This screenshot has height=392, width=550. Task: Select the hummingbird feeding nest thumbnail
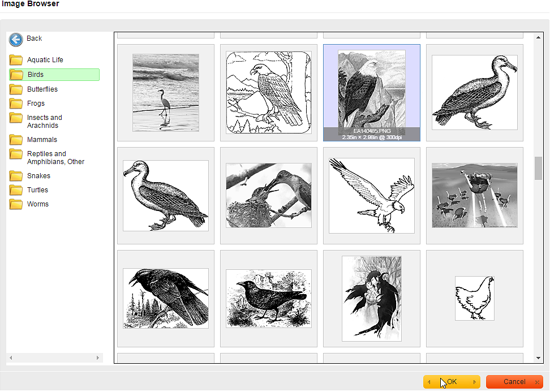point(269,196)
